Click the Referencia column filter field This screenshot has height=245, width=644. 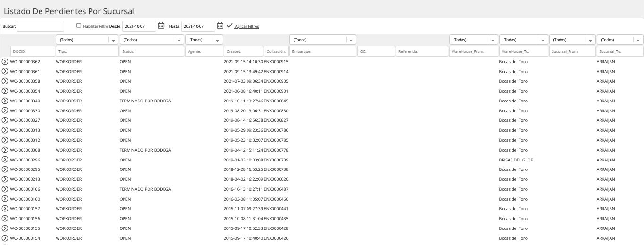click(422, 51)
